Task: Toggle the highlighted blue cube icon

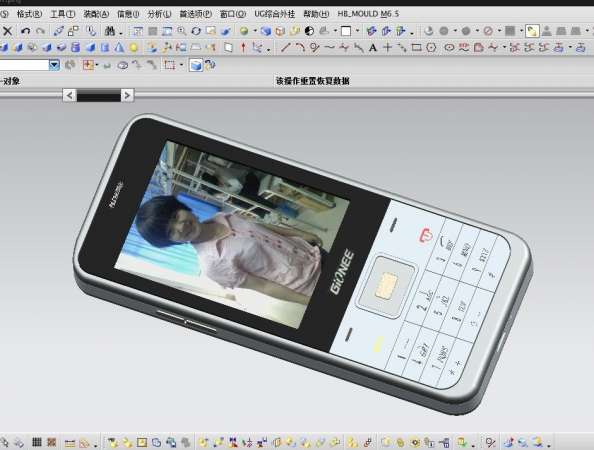Action: (x=196, y=65)
